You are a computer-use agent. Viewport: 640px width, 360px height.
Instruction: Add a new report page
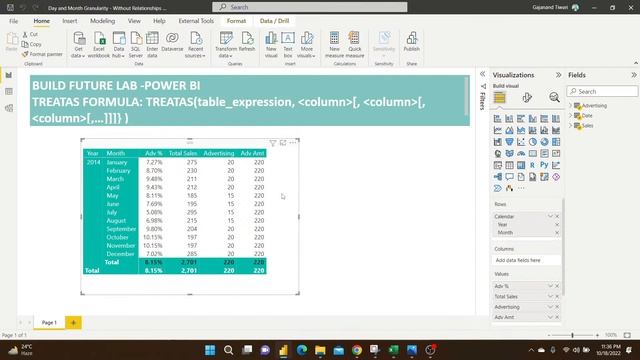point(73,323)
